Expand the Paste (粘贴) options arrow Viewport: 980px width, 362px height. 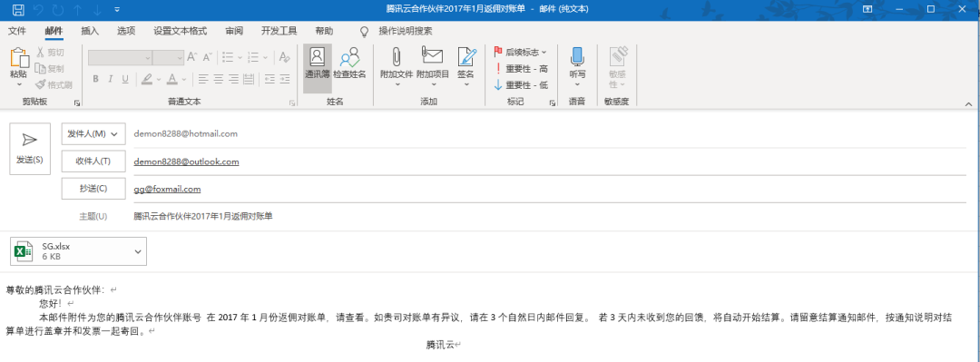(x=19, y=84)
